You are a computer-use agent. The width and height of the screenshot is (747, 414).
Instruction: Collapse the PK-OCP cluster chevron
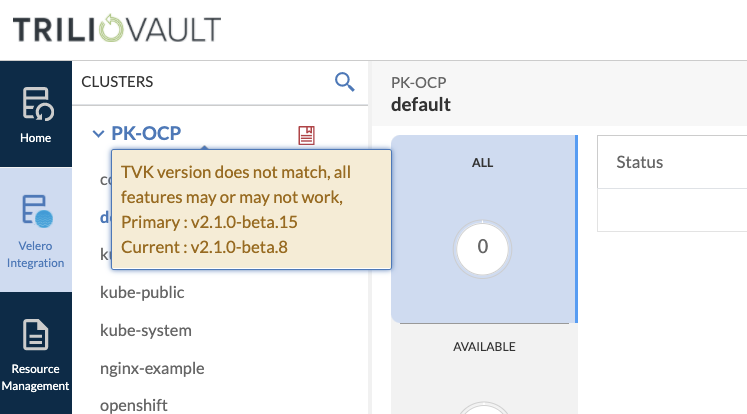98,133
